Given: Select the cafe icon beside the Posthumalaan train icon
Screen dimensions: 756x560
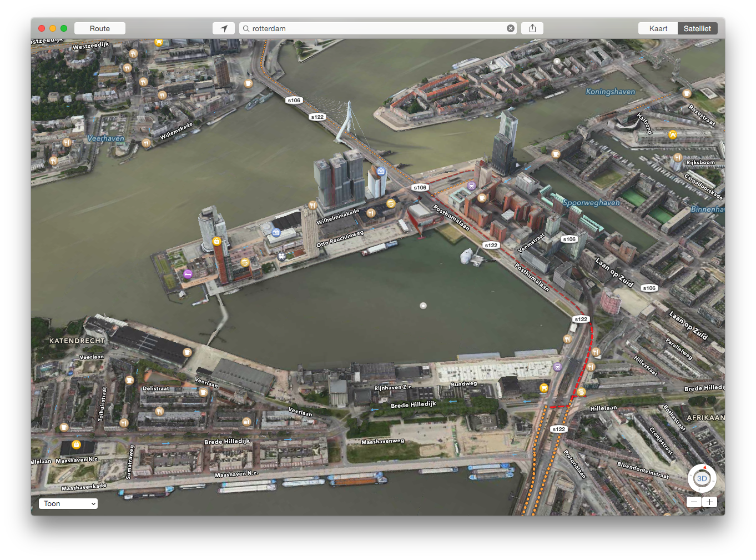Looking at the screenshot, I should coord(482,197).
